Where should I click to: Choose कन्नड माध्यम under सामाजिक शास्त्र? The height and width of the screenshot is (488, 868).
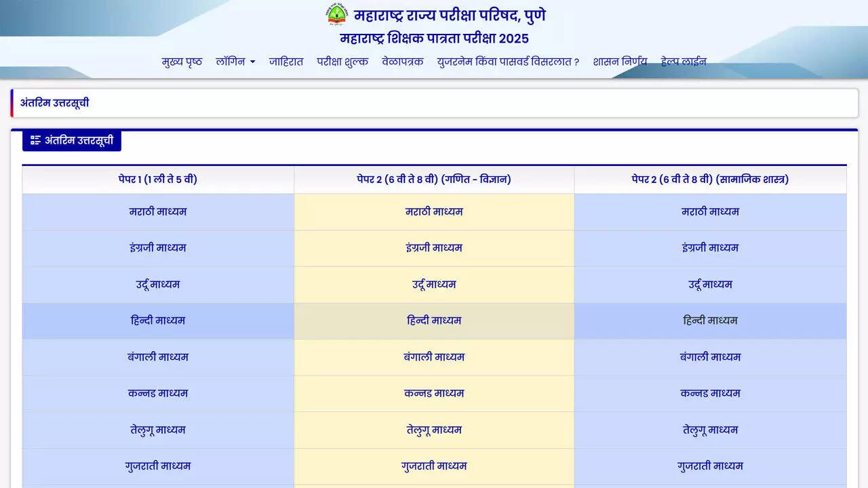[x=710, y=393]
